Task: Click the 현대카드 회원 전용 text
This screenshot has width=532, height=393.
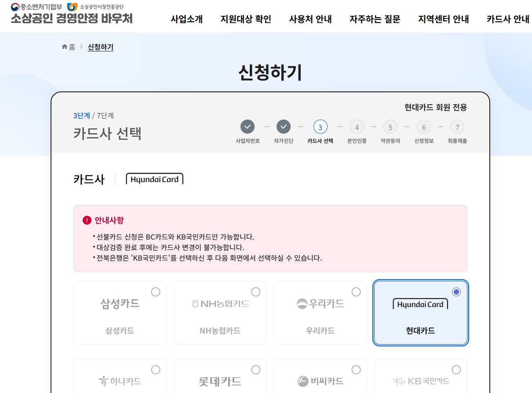Action: 436,107
